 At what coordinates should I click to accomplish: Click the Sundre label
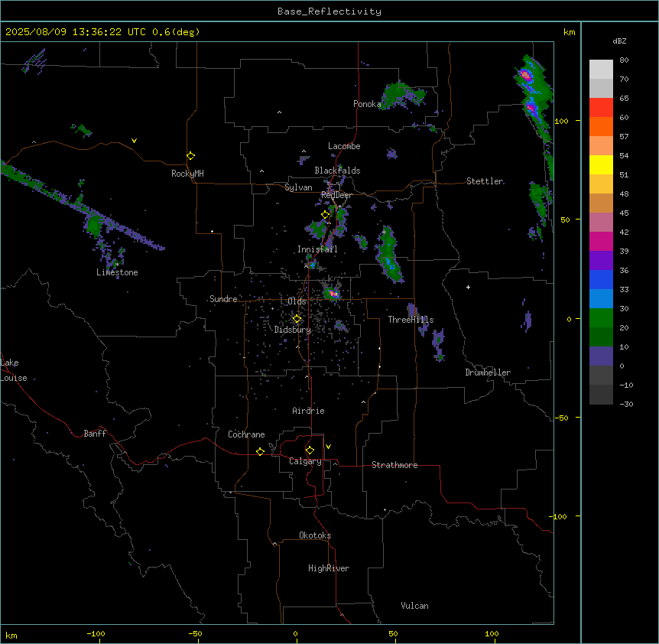223,299
